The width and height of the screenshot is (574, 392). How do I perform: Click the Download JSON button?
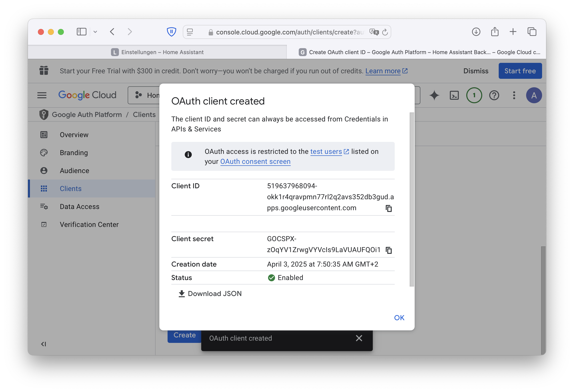tap(210, 294)
